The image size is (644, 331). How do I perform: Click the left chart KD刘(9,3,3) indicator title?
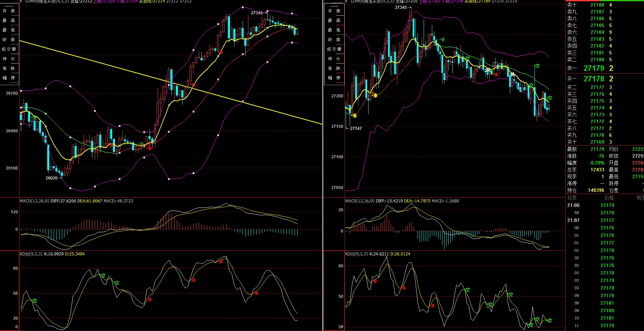31,254
